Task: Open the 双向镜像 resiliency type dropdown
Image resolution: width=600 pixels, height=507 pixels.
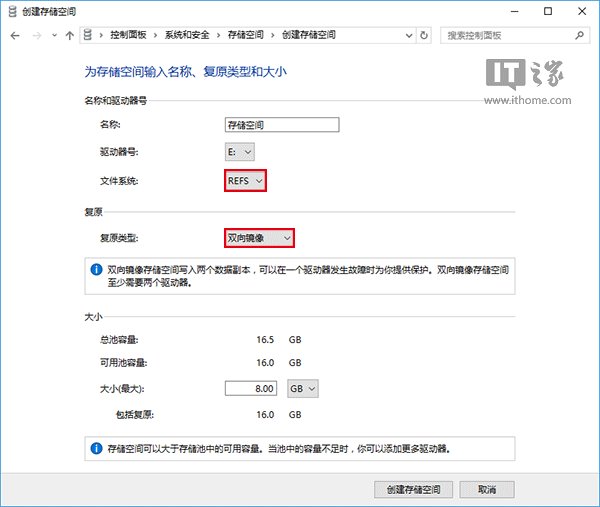Action: click(x=259, y=238)
